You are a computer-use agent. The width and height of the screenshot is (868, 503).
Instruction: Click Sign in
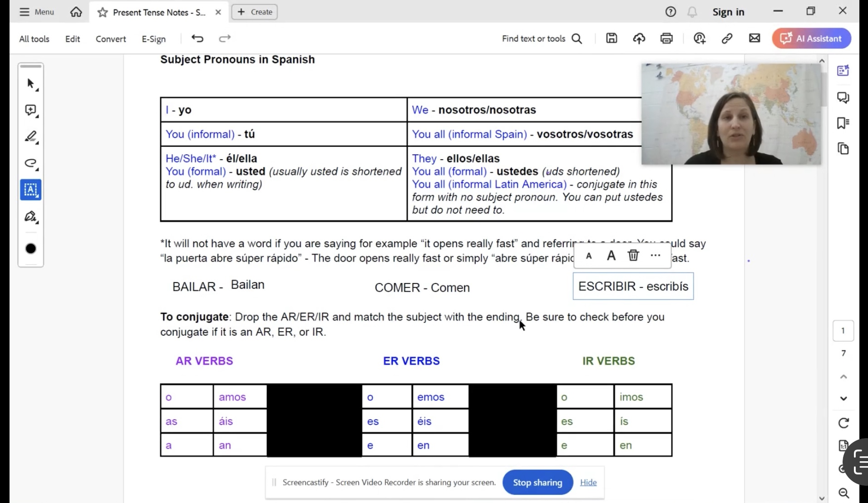(728, 12)
